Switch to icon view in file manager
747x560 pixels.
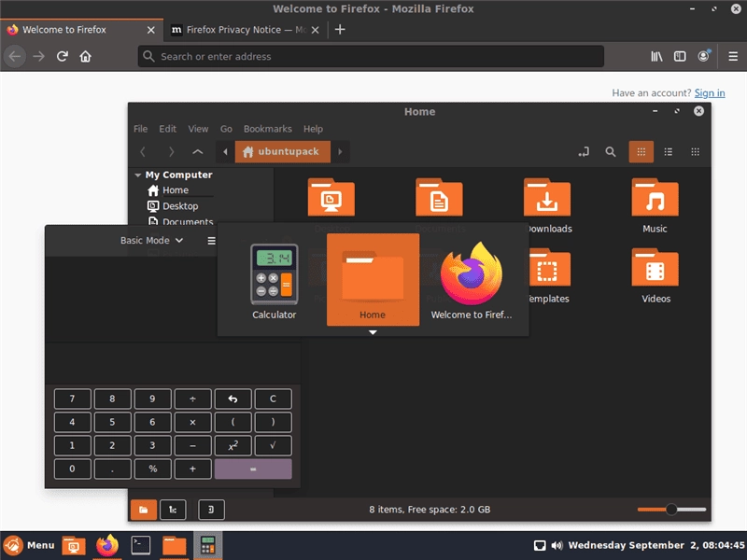641,152
